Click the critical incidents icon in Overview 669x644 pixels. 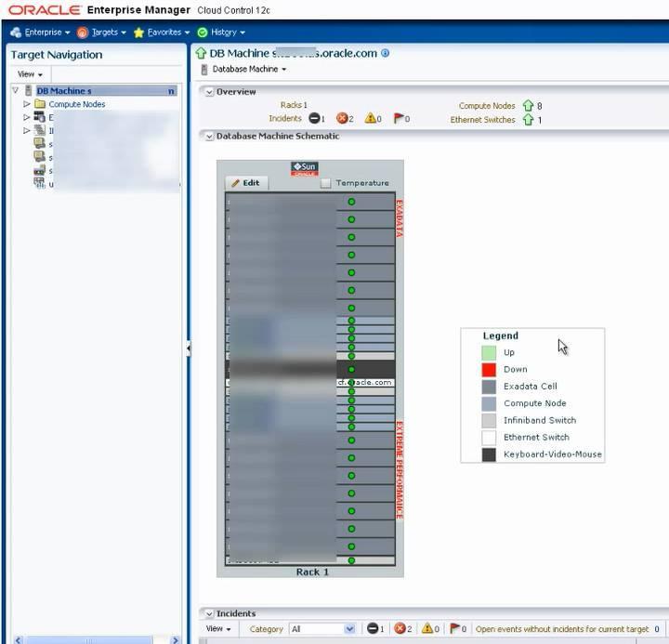pos(342,118)
